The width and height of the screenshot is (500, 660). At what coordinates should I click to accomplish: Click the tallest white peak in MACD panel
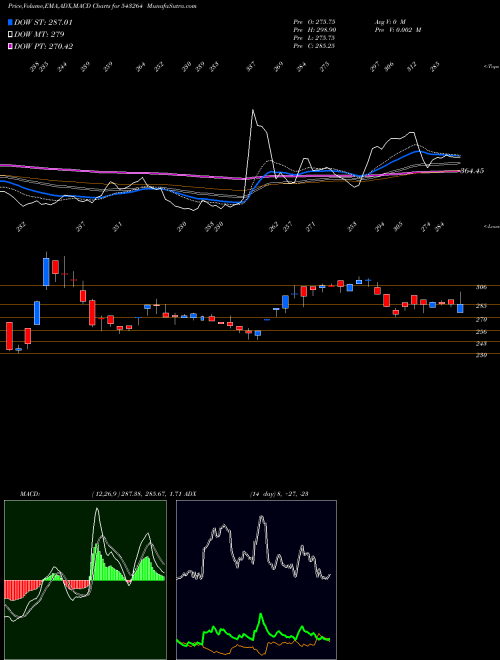point(97,509)
